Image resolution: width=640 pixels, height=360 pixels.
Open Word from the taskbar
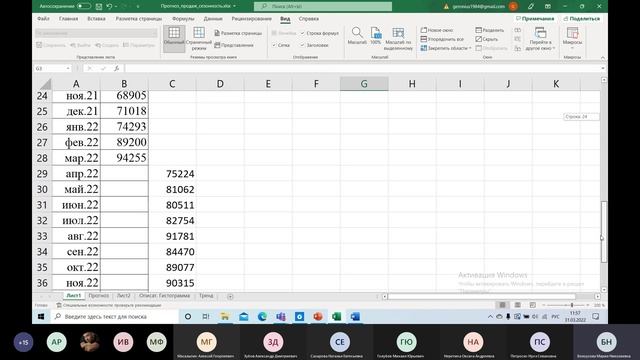tap(355, 316)
